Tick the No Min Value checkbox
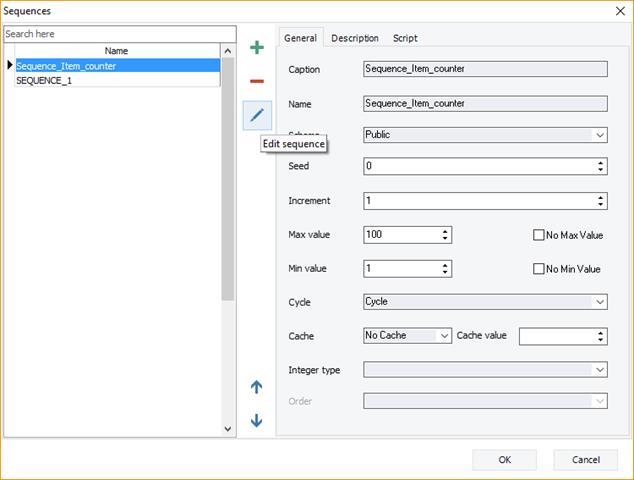The height and width of the screenshot is (480, 634). click(x=539, y=269)
